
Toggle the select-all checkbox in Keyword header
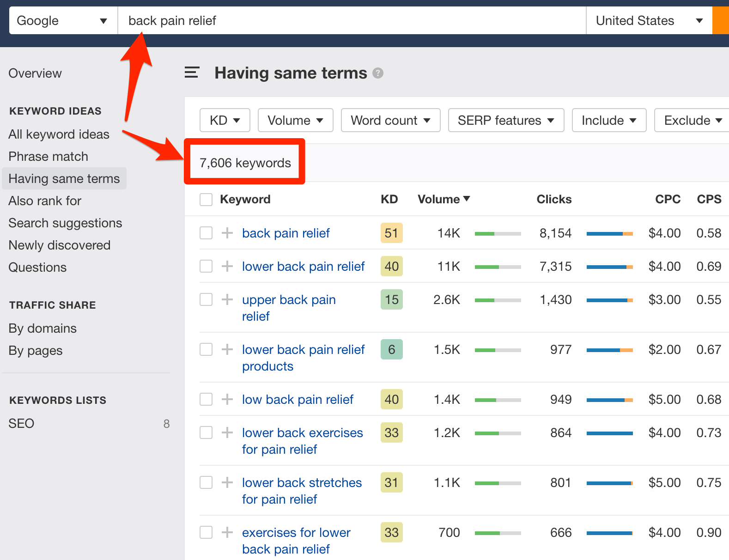pos(206,200)
